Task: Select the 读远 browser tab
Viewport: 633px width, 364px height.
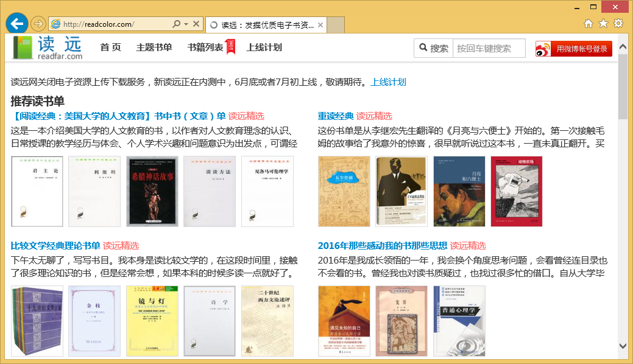Action: [266, 25]
